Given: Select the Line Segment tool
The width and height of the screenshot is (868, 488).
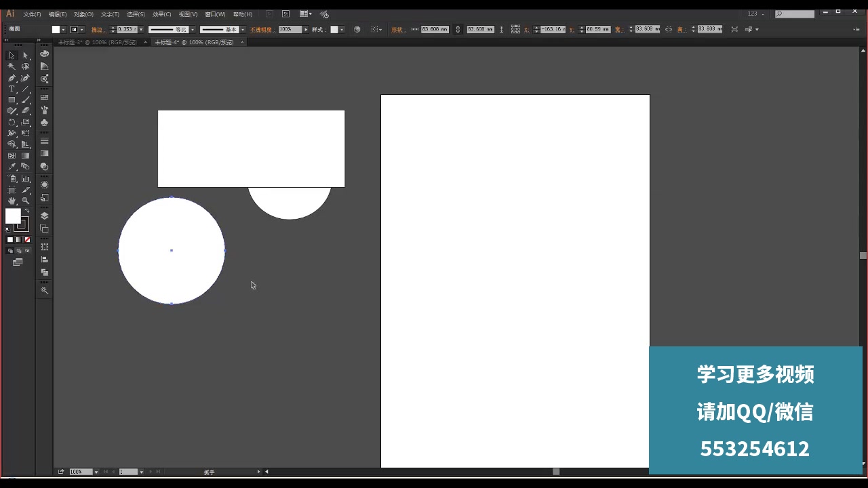Looking at the screenshot, I should (26, 89).
